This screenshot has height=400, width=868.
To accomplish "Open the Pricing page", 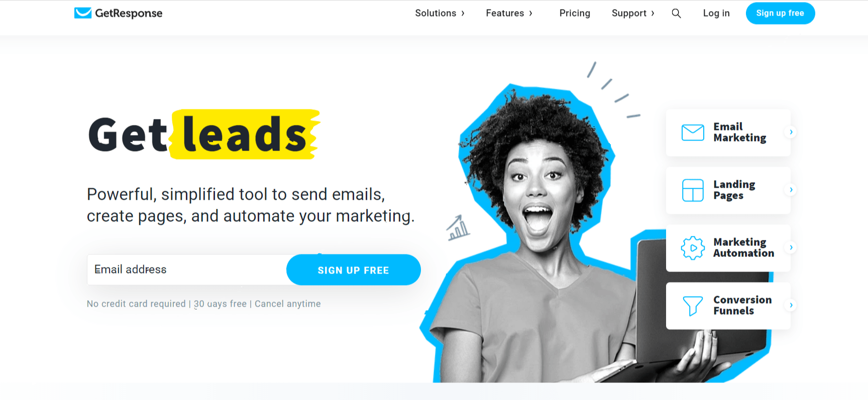I will (575, 14).
